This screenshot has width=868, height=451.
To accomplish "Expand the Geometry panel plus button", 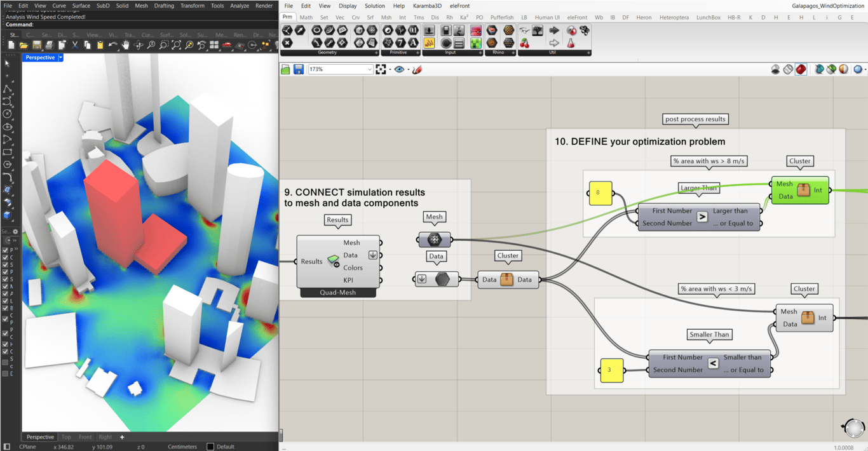I will tap(376, 53).
